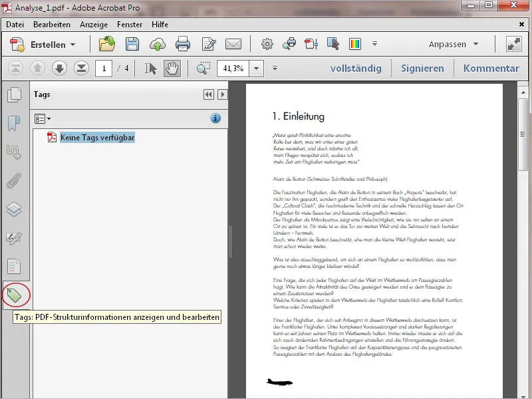The image size is (532, 399).
Task: Open the color output preview icon
Action: point(355,44)
